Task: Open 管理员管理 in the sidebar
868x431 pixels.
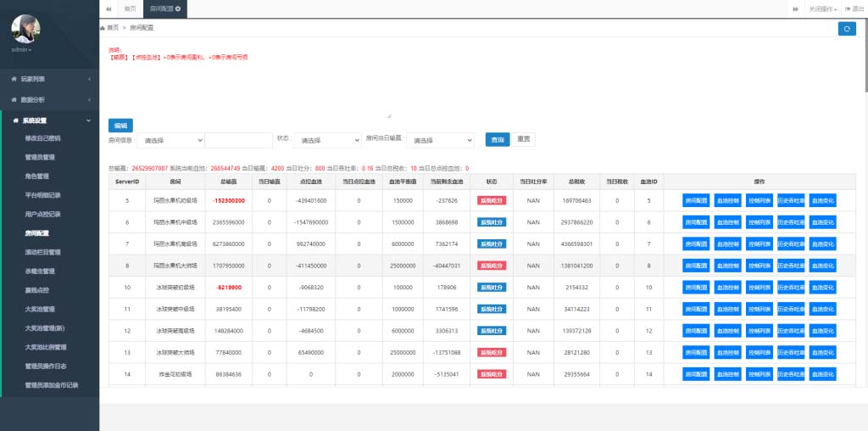Action: pos(40,157)
